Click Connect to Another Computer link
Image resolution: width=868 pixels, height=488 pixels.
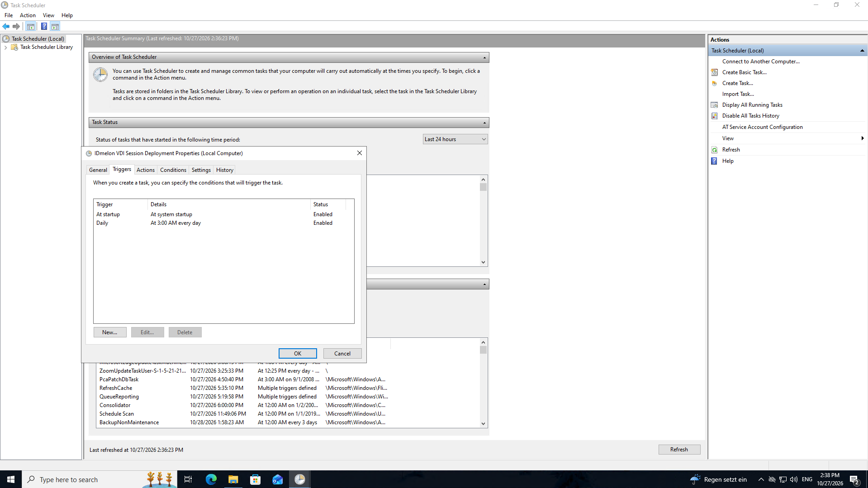click(x=760, y=62)
